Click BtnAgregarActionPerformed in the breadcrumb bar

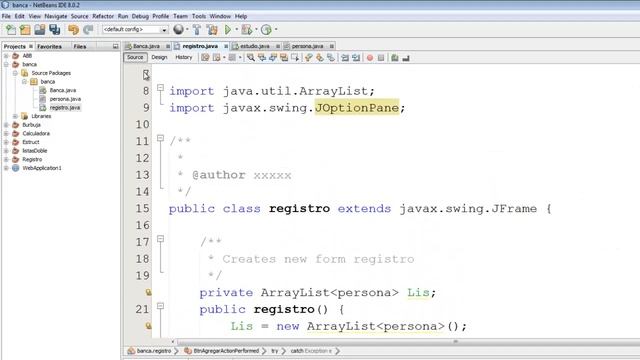point(226,351)
